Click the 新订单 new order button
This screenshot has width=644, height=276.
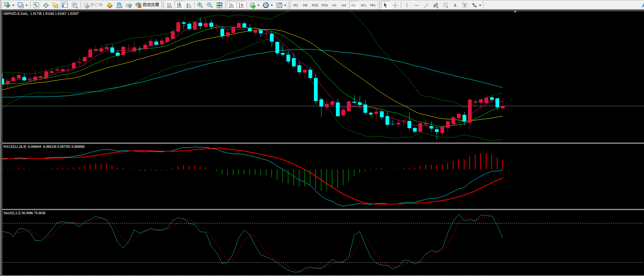tap(93, 5)
